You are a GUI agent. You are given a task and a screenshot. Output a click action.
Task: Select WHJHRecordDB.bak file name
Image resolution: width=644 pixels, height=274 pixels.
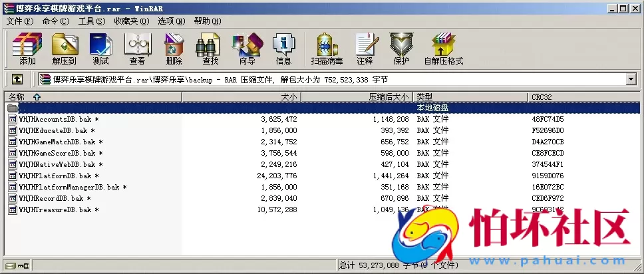coord(51,198)
